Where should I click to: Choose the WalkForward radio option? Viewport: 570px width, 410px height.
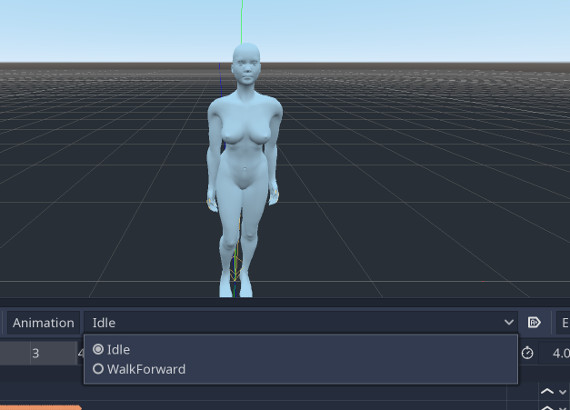(98, 369)
